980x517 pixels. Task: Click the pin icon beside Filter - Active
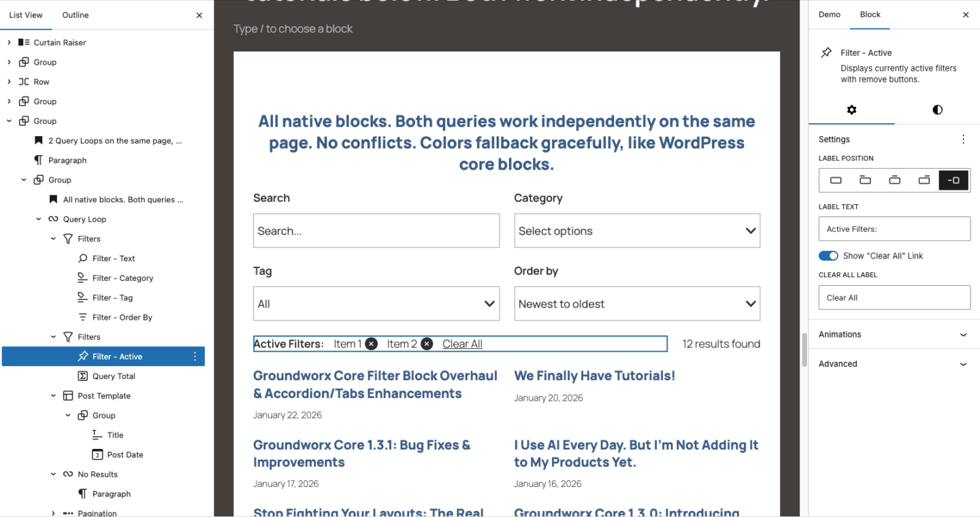point(826,52)
